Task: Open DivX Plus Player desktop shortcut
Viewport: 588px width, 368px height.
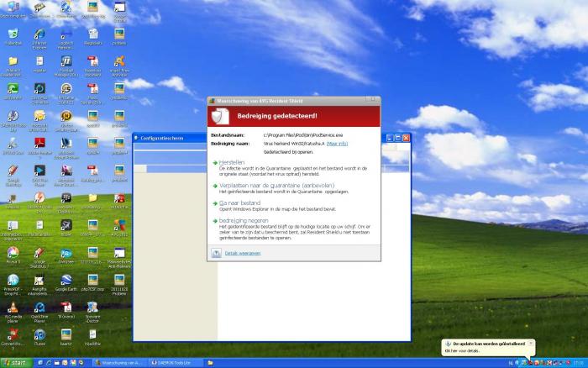Action: pos(39,176)
